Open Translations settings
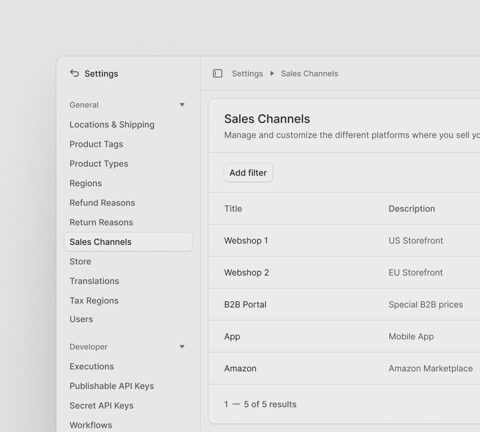This screenshot has width=480, height=432. 94,281
